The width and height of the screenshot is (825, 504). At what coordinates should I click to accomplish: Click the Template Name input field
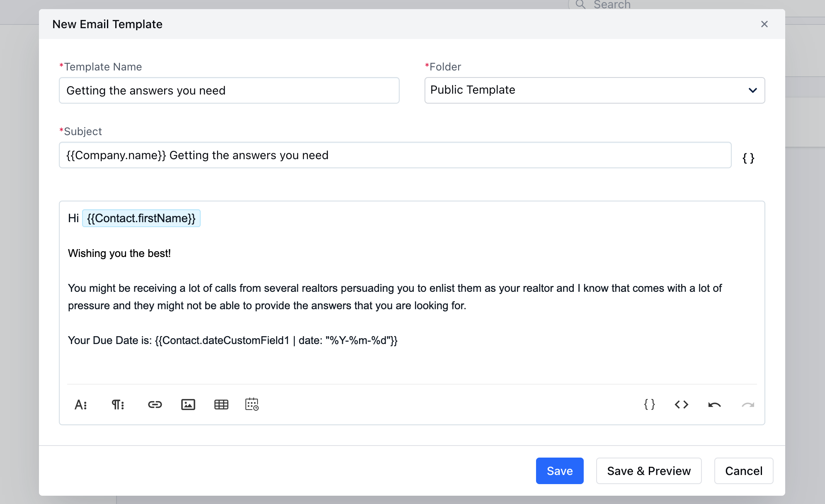pyautogui.click(x=229, y=90)
